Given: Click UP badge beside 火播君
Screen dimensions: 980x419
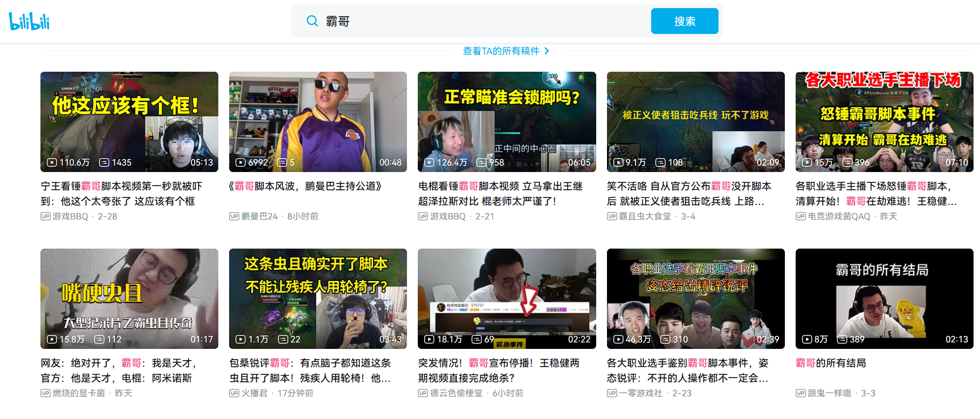Looking at the screenshot, I should pos(234,393).
